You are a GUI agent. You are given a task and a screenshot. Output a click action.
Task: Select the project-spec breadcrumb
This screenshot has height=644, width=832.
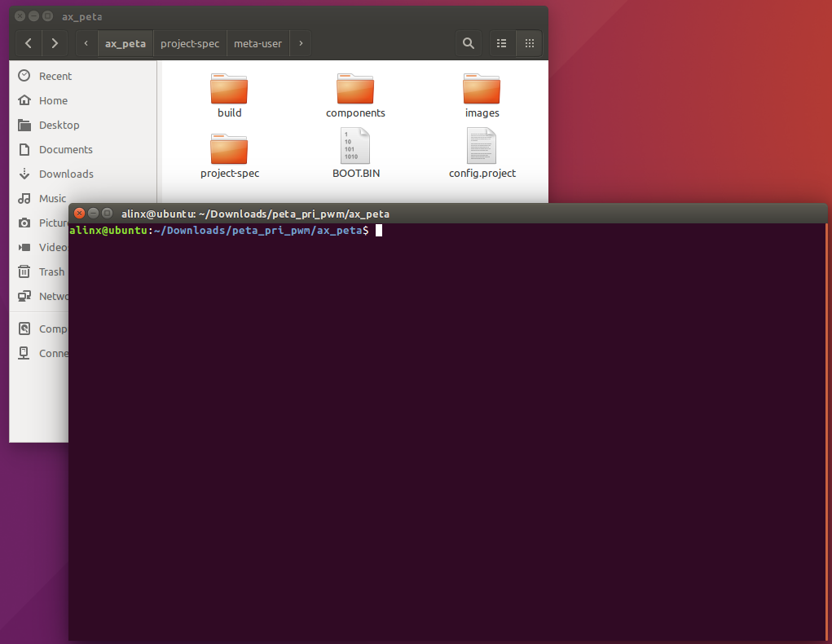click(x=190, y=43)
